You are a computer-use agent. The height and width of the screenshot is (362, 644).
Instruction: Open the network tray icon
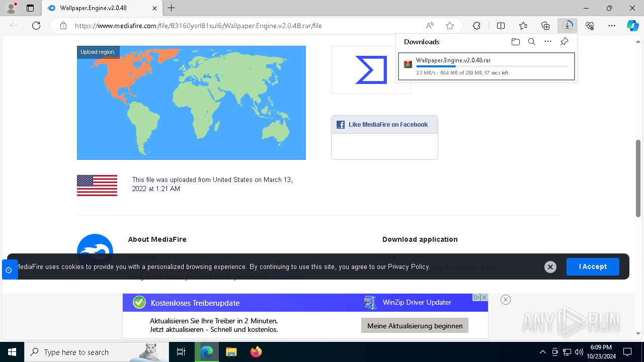567,352
